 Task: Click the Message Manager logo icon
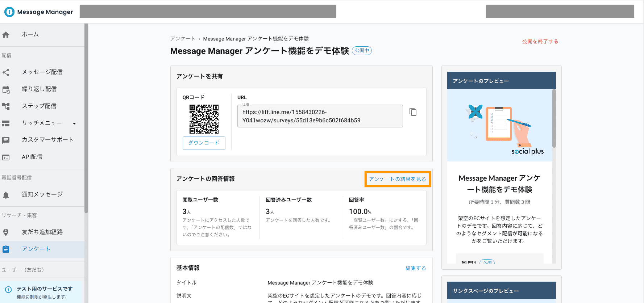click(x=9, y=12)
